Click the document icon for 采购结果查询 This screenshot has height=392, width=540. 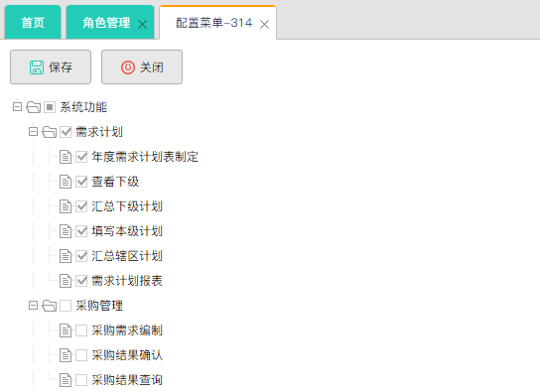tap(66, 380)
